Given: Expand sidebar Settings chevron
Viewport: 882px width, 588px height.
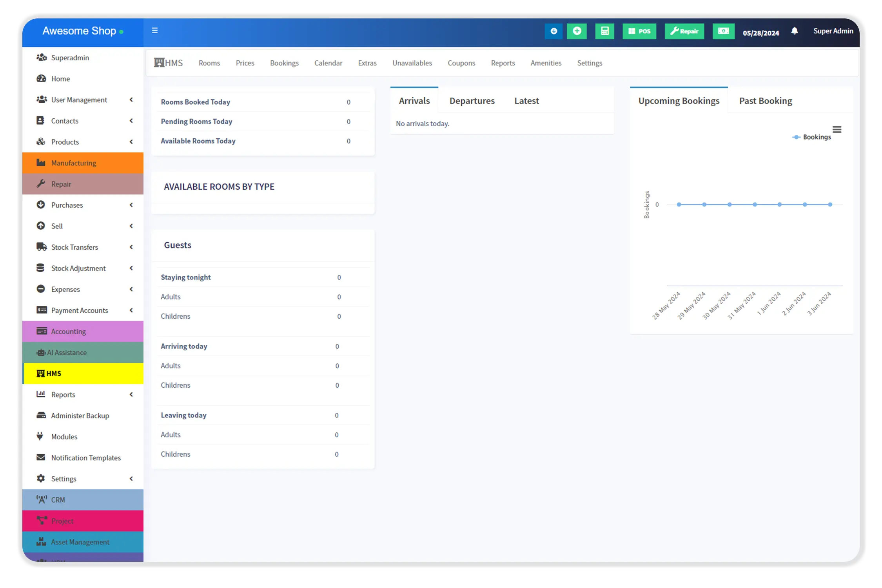Looking at the screenshot, I should pos(131,479).
